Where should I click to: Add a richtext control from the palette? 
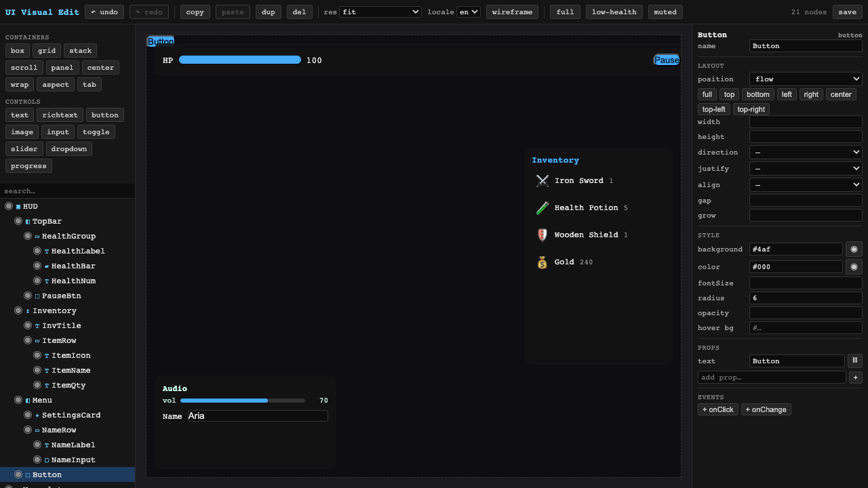coord(60,115)
